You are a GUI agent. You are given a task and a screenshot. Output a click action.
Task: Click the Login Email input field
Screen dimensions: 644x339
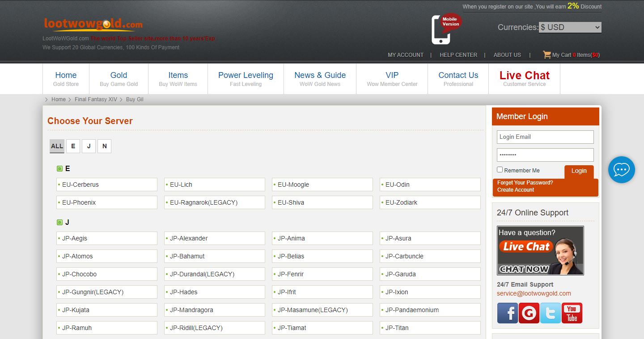(x=545, y=137)
